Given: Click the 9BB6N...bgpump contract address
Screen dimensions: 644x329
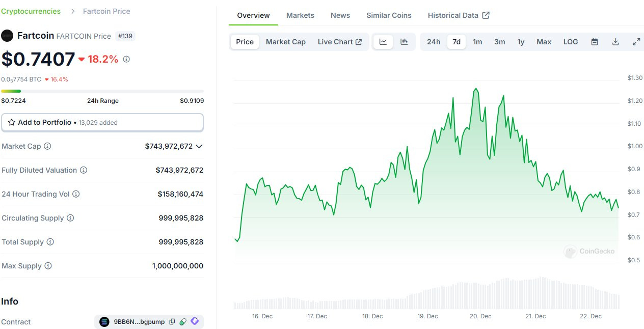Looking at the screenshot, I should pos(140,322).
